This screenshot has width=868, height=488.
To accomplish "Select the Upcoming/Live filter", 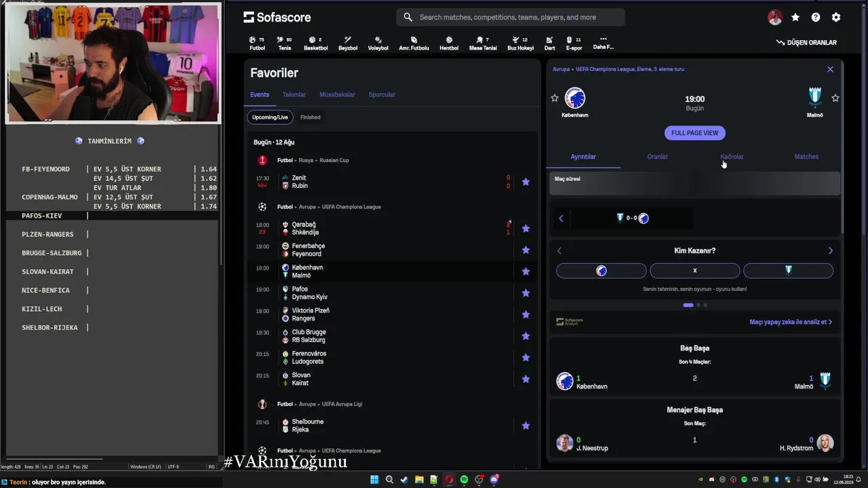I will [270, 117].
